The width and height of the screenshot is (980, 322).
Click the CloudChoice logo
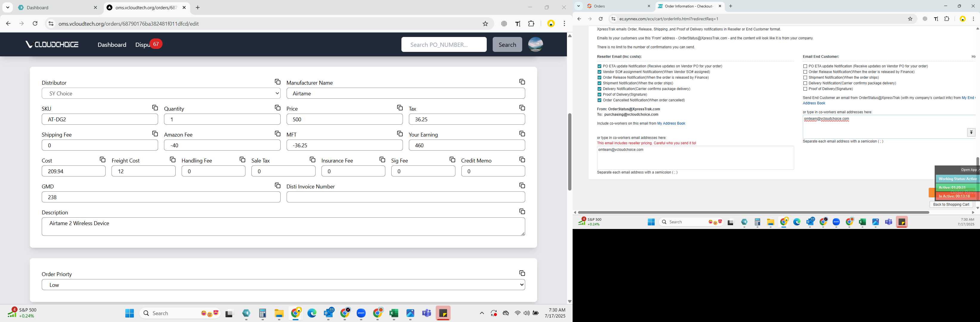52,44
